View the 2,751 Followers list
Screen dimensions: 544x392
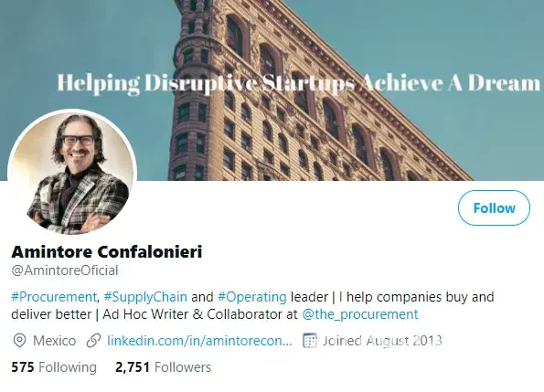coord(163,367)
